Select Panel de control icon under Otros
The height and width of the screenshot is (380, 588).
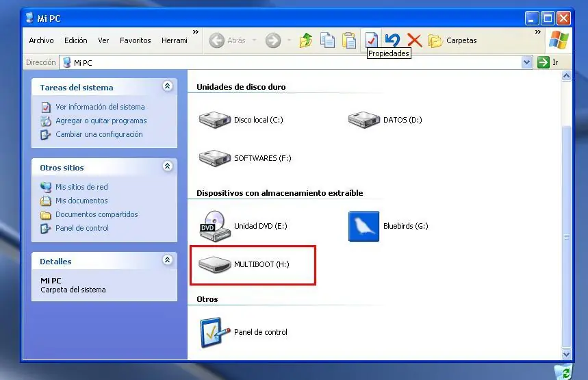[214, 332]
